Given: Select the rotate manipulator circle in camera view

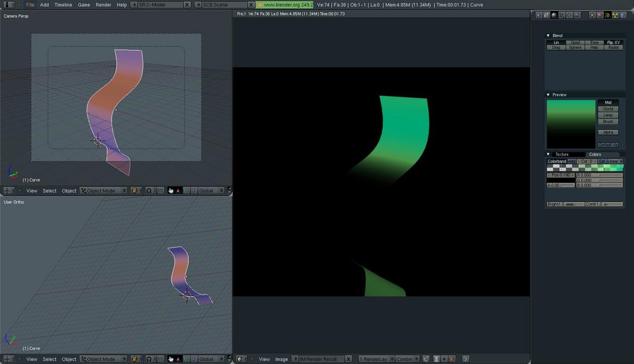Looking at the screenshot, I should pos(186,191).
